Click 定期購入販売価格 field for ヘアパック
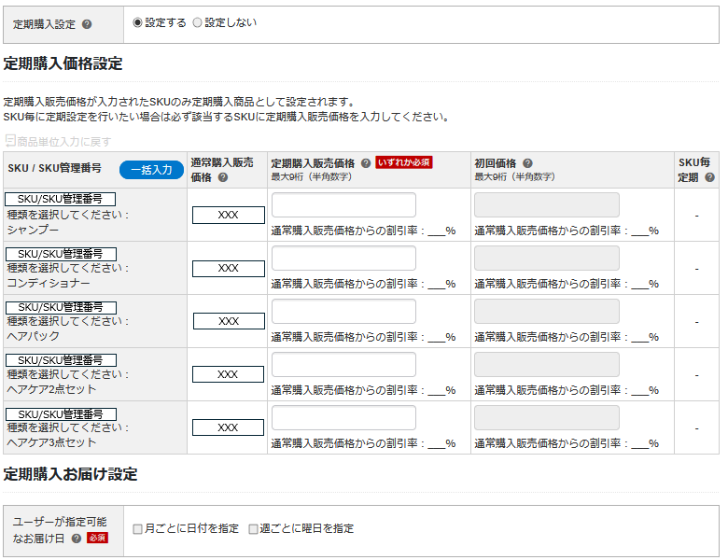This screenshot has width=728, height=560. tap(343, 312)
